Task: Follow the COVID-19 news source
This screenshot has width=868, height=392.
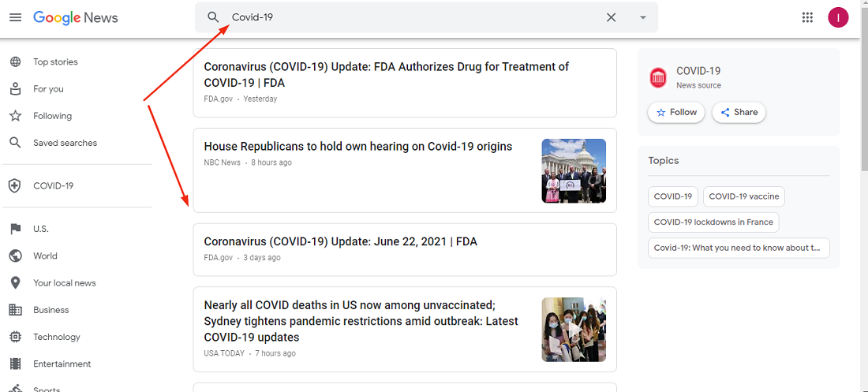Action: point(676,113)
